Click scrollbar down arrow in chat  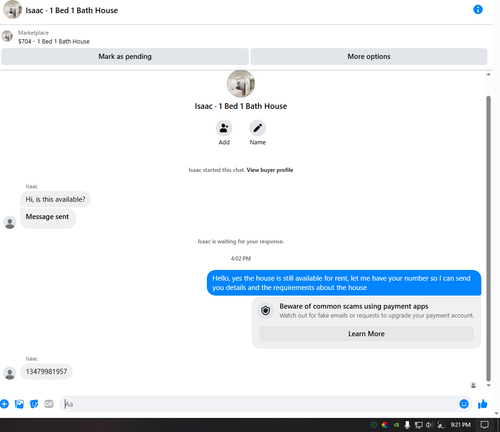[488, 385]
